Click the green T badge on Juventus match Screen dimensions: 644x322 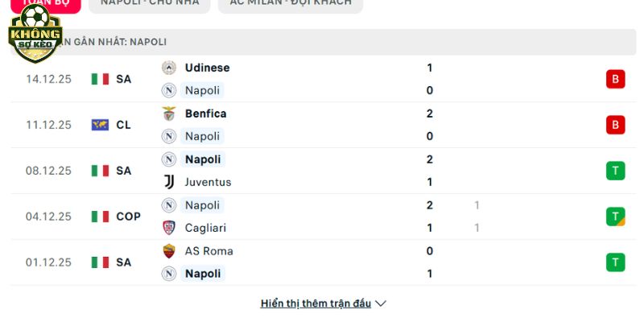[x=616, y=171]
